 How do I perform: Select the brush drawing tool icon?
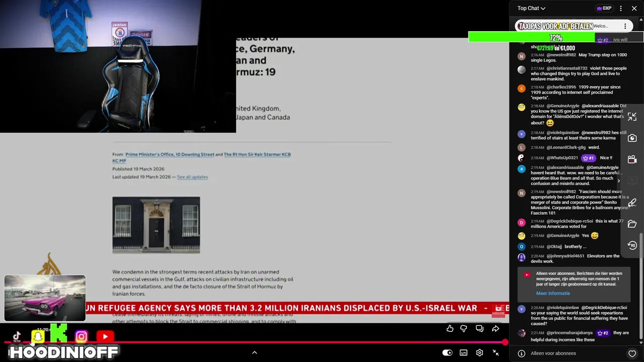[632, 203]
